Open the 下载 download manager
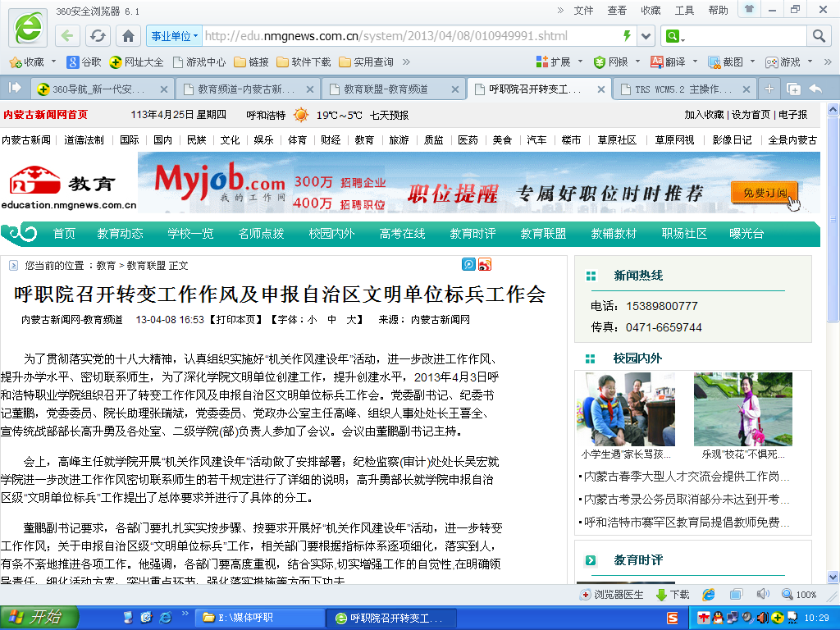Viewport: 840px width, 630px height. (x=672, y=595)
